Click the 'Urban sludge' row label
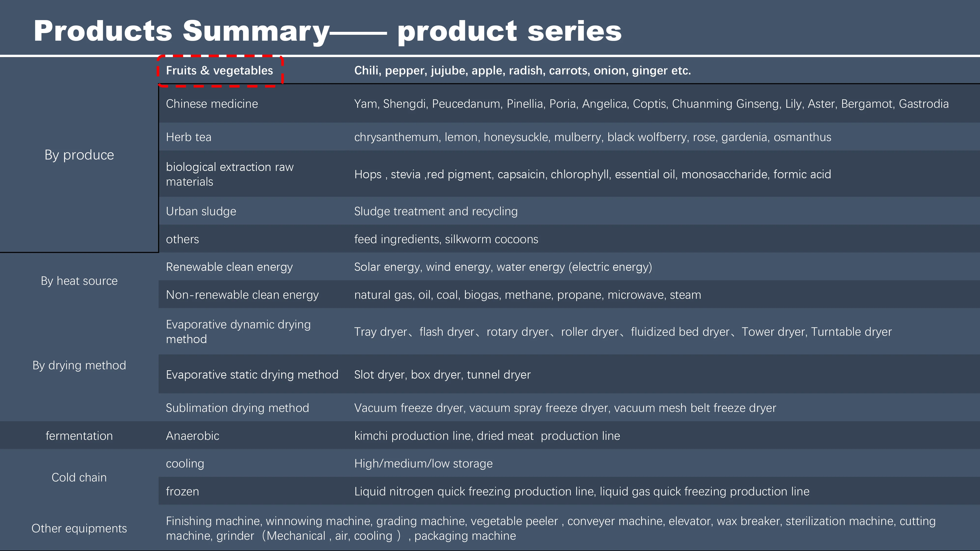 [201, 211]
